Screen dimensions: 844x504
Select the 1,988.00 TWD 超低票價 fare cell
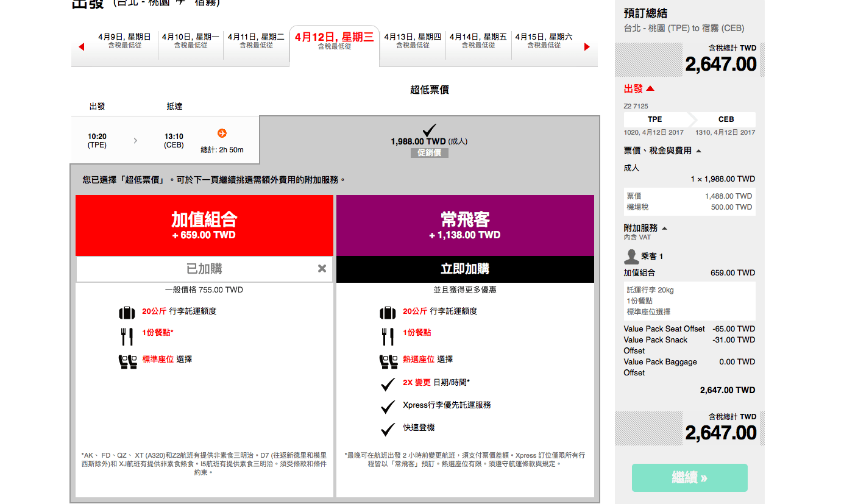[429, 140]
